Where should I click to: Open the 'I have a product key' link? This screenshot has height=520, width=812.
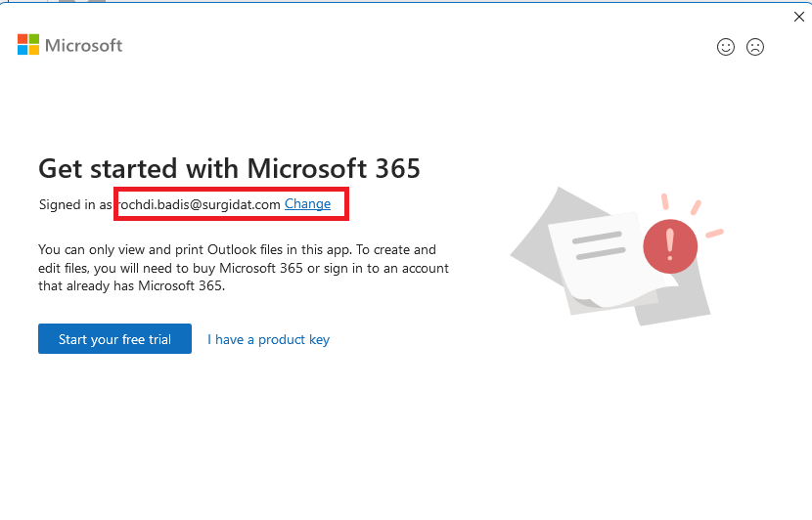pos(268,339)
